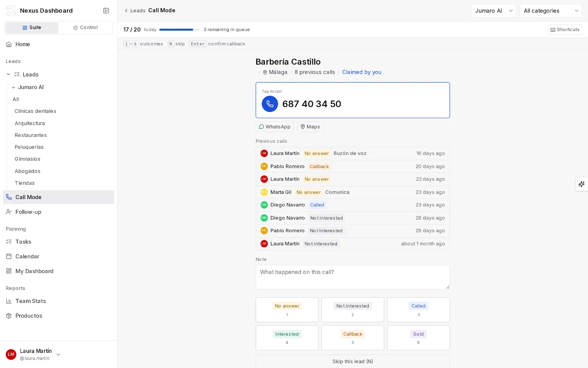Collapse the Leads tree group
Viewport: 588px width, 368px height.
8,74
